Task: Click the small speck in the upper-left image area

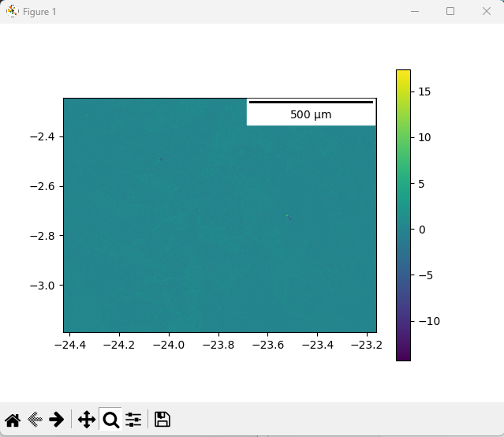Action: (x=161, y=159)
